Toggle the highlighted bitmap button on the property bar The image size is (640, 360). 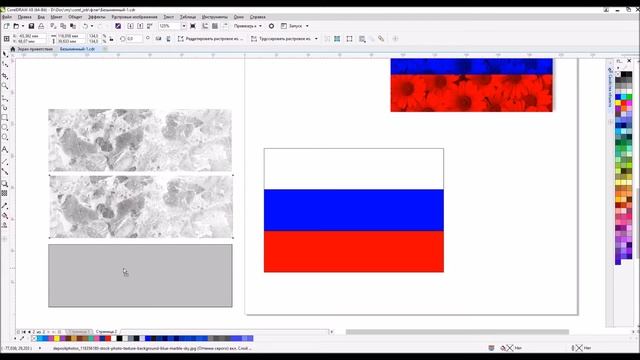point(337,39)
